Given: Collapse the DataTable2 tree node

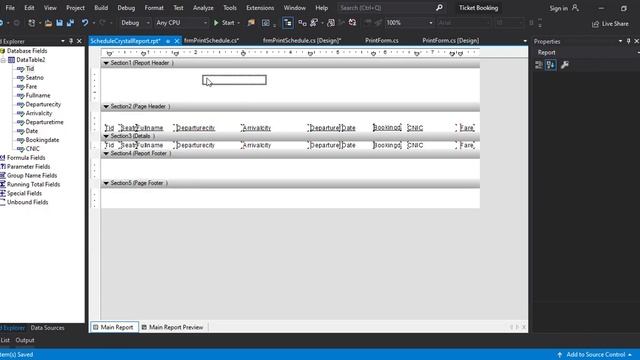Looking at the screenshot, I should tap(3, 60).
